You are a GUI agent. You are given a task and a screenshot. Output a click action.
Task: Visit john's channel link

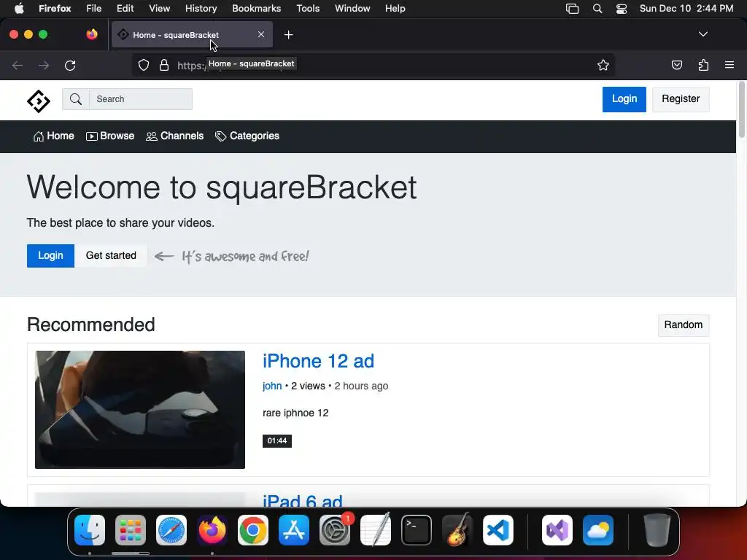tap(272, 386)
